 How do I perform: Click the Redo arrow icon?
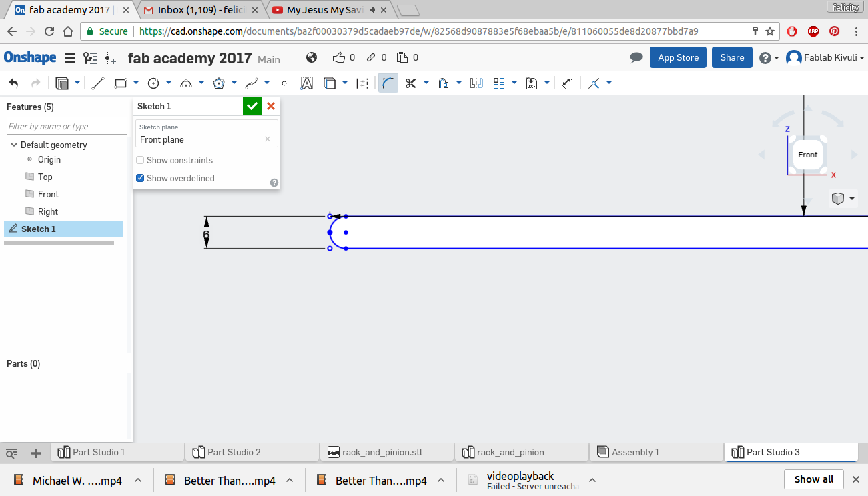35,83
